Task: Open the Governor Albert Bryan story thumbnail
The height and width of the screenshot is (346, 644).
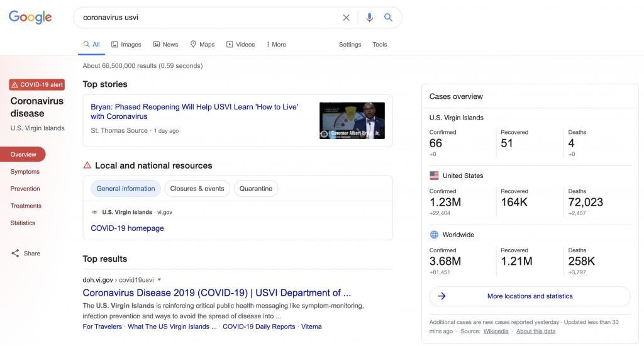Action: click(352, 120)
